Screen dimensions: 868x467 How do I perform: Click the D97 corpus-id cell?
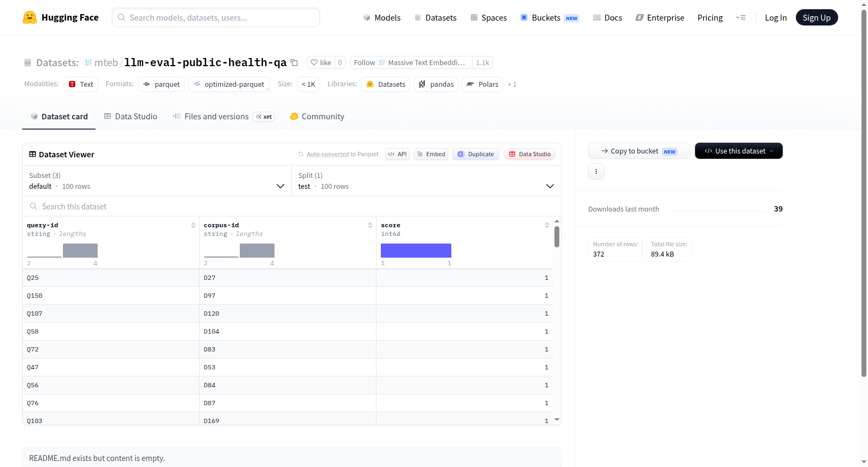click(288, 296)
